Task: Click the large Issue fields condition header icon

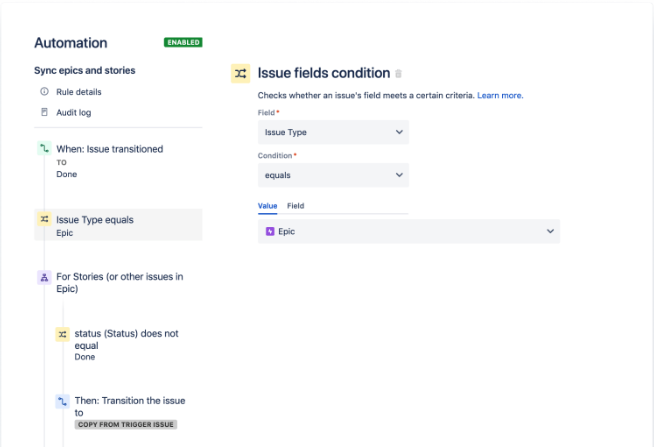Action: 240,73
